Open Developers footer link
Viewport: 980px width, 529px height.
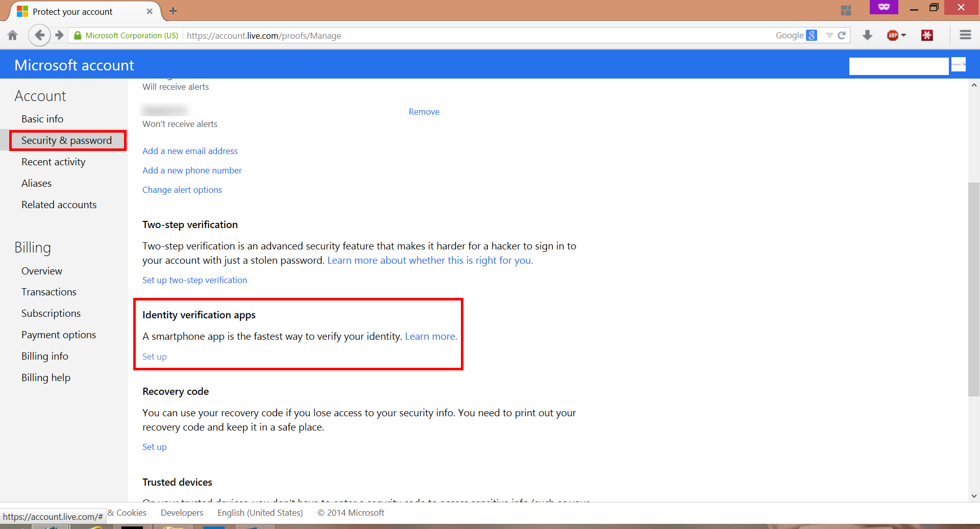pos(182,513)
